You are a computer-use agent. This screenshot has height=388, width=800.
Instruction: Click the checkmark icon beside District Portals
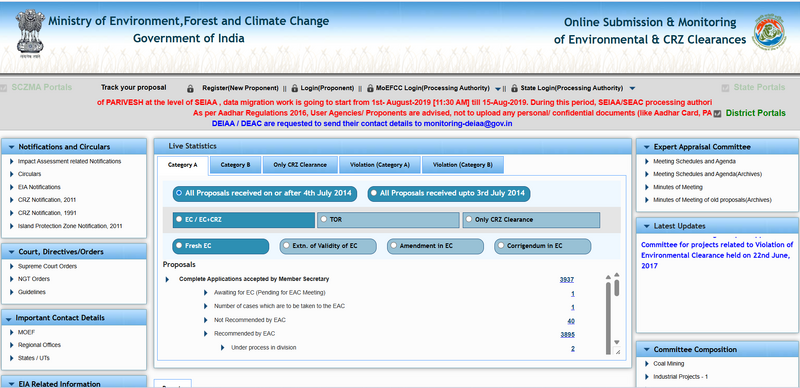(x=717, y=113)
